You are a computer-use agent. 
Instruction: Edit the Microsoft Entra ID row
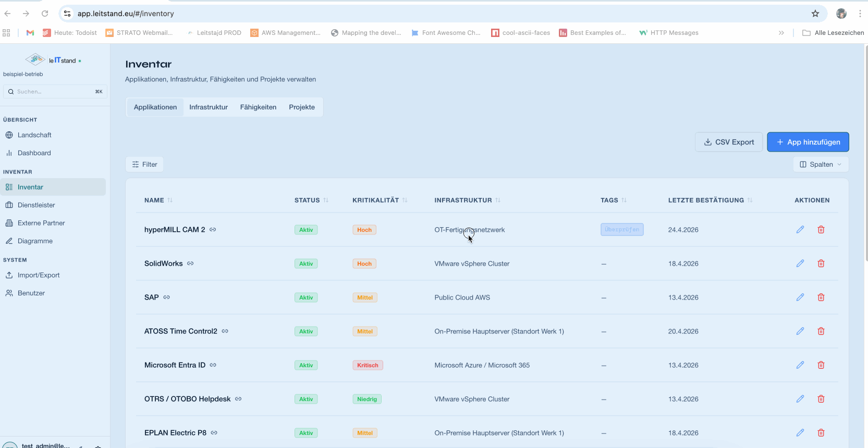[800, 365]
